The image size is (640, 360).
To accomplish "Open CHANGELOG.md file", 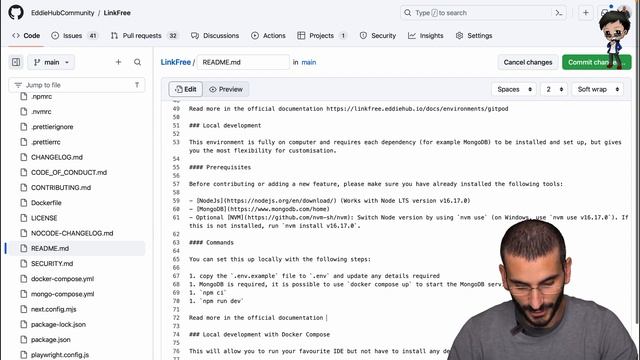I will 57,157.
